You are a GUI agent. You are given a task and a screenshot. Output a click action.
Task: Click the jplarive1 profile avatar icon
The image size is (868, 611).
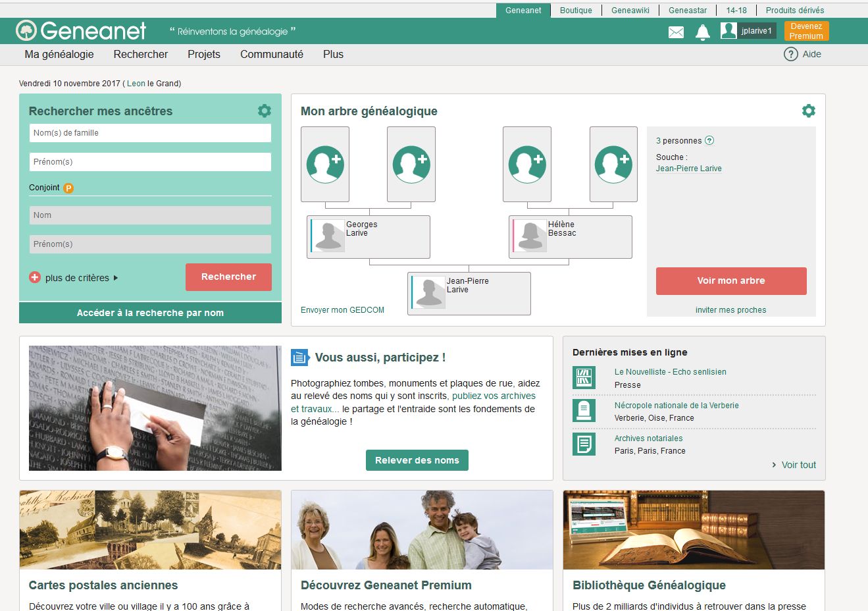point(728,30)
